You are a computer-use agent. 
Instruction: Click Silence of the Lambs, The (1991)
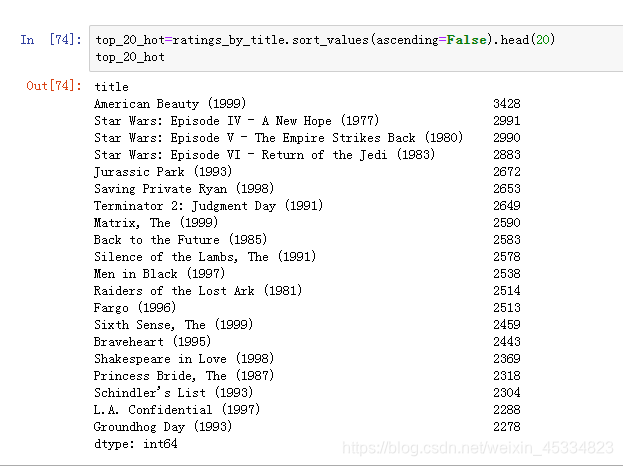pos(205,257)
